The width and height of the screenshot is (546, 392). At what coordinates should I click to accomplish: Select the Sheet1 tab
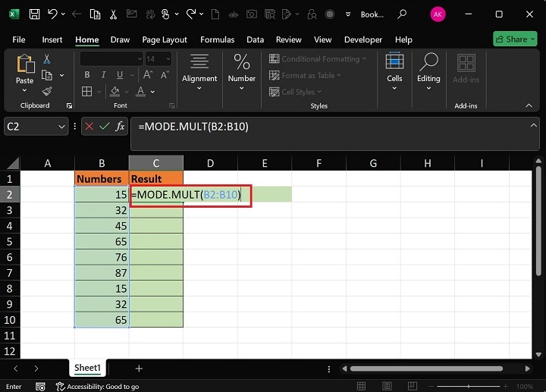tap(87, 368)
